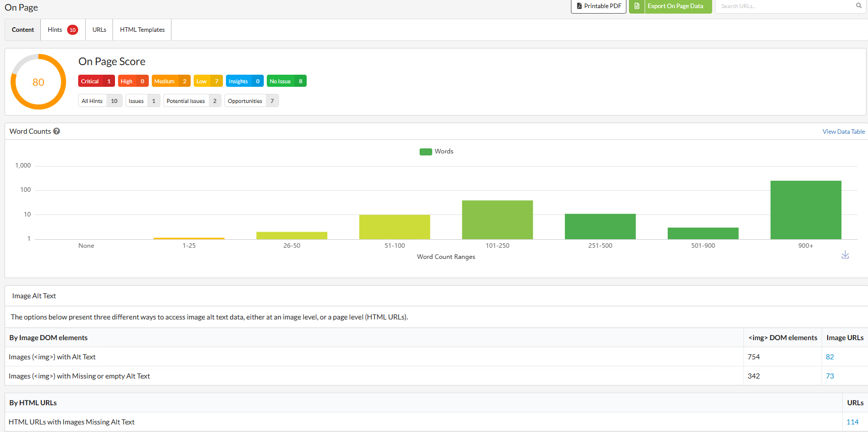Screen dimensions: 868x432
Task: Switch to HTML Templates tab
Action: point(142,30)
